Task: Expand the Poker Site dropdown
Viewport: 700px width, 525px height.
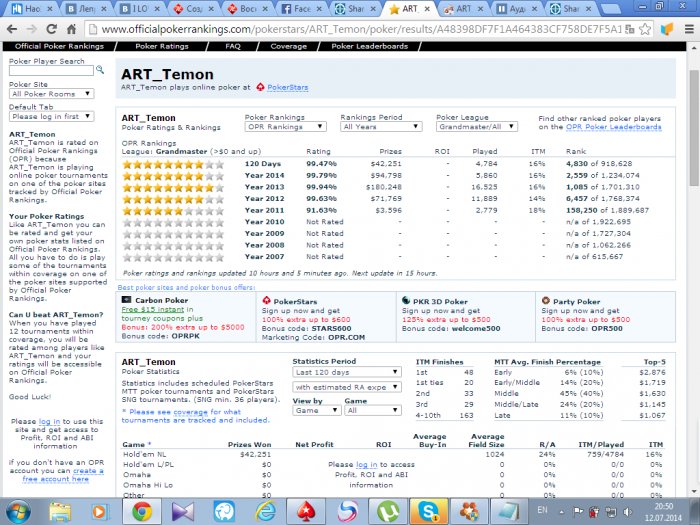Action: [x=50, y=94]
